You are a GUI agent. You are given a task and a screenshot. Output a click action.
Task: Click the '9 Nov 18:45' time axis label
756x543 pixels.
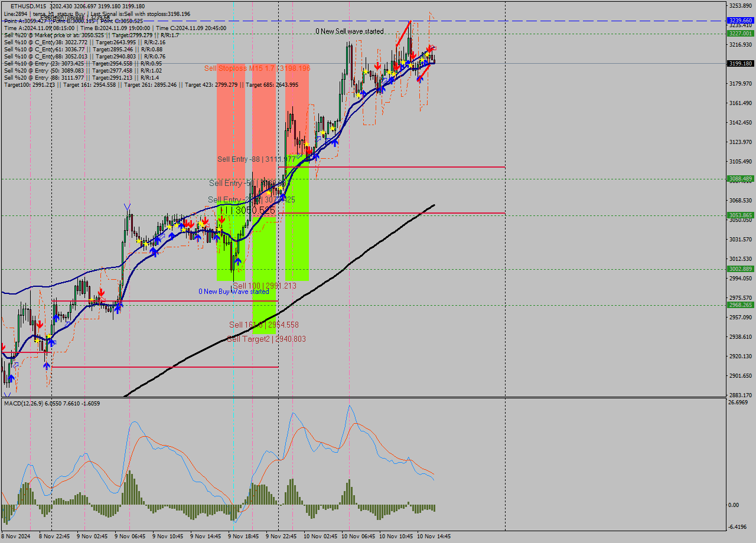pyautogui.click(x=243, y=537)
